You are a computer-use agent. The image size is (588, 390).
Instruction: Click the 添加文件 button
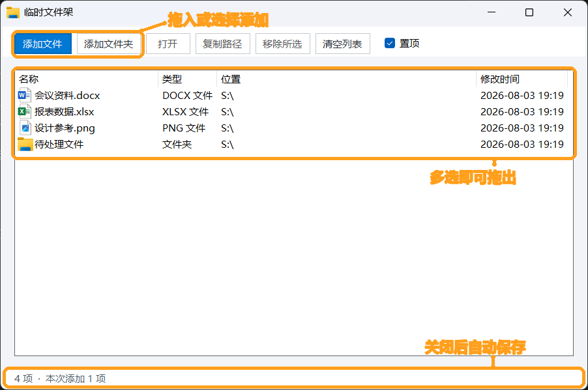42,44
